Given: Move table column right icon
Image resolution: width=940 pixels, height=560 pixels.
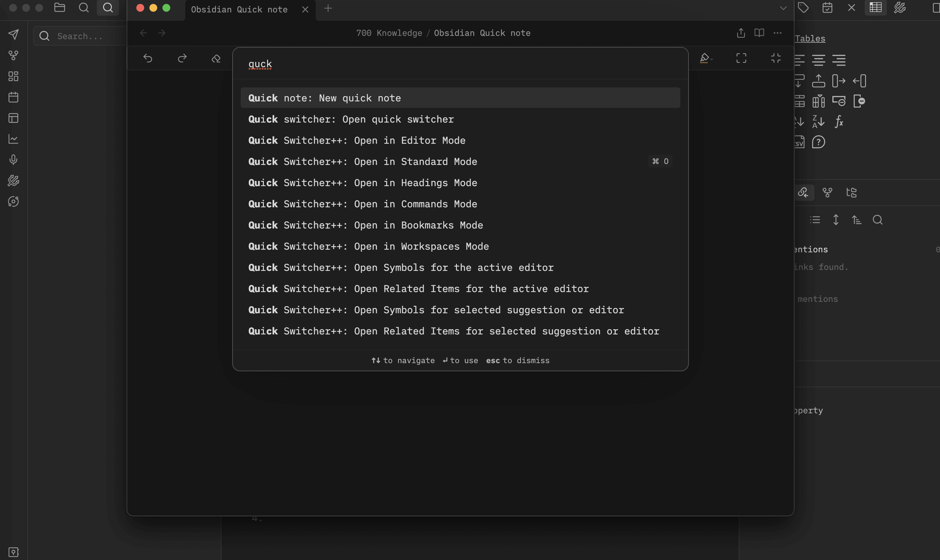Looking at the screenshot, I should pos(839,81).
